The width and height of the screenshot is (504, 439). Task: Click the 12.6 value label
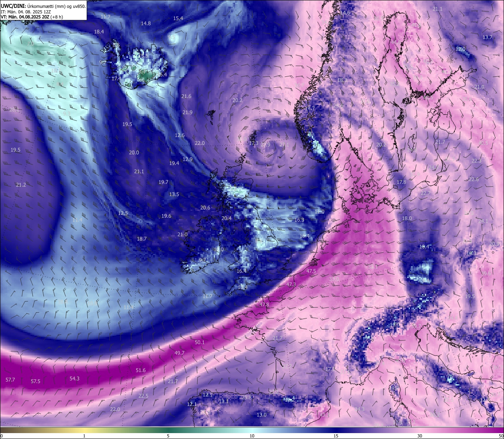point(180,135)
